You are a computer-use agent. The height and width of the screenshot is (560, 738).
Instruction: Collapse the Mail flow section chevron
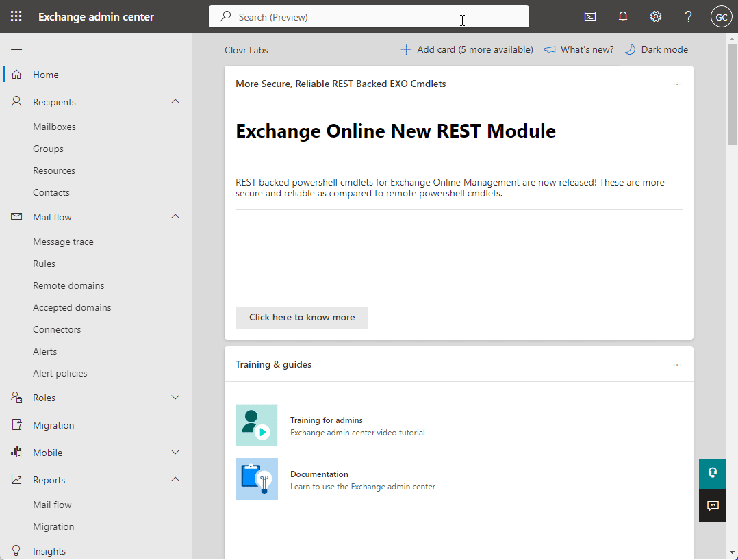click(x=175, y=216)
